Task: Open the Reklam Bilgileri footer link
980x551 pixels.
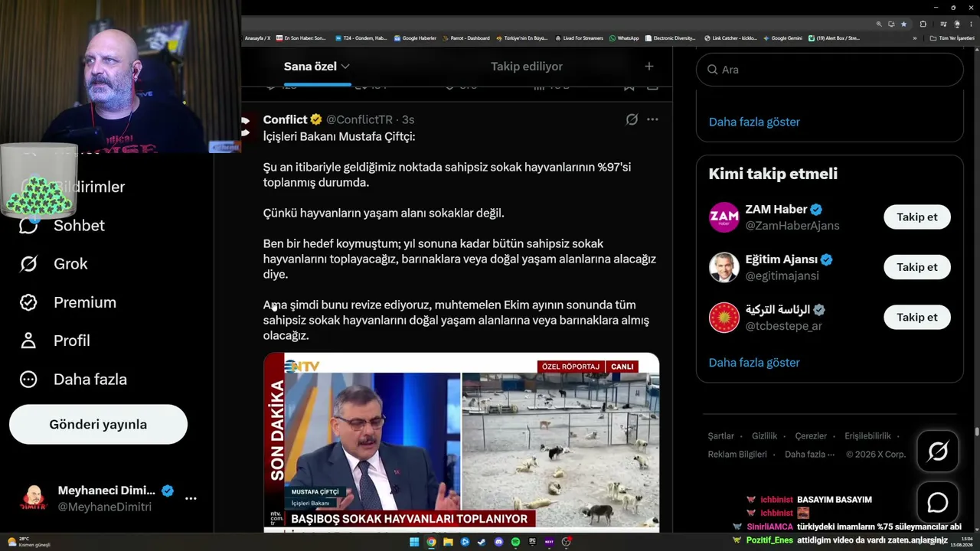Action: (x=737, y=454)
